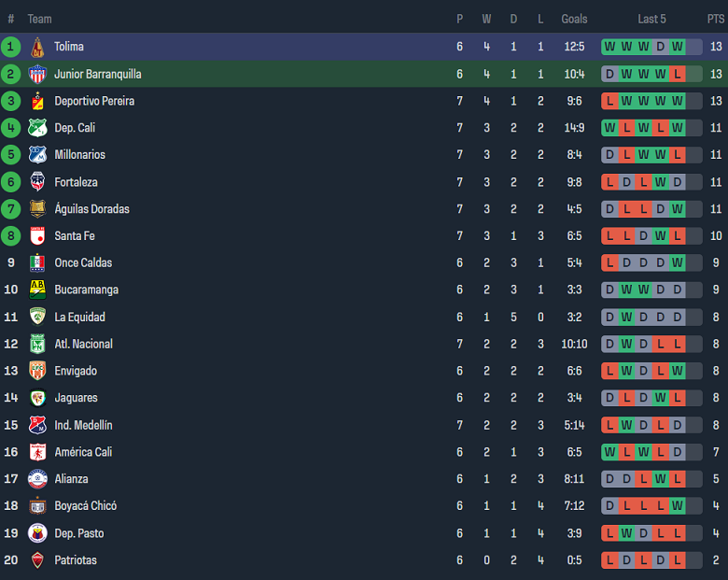Click the Millonarios team crest icon
Viewport: 728px width, 580px height.
pos(37,155)
